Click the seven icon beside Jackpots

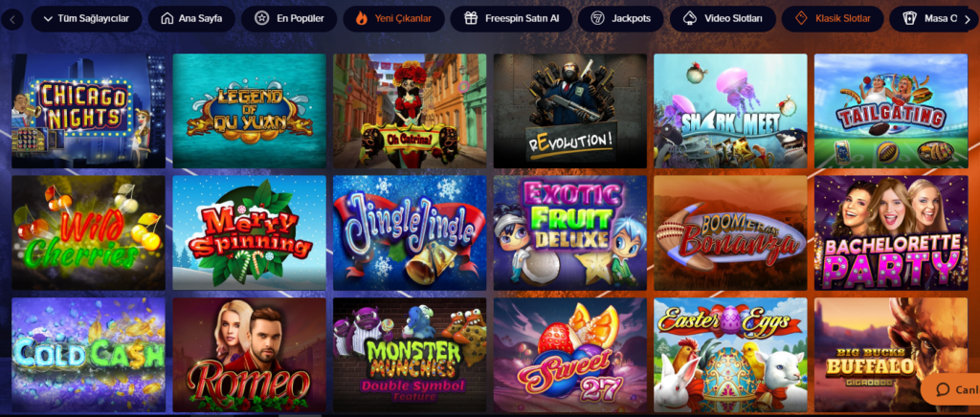pos(597,19)
